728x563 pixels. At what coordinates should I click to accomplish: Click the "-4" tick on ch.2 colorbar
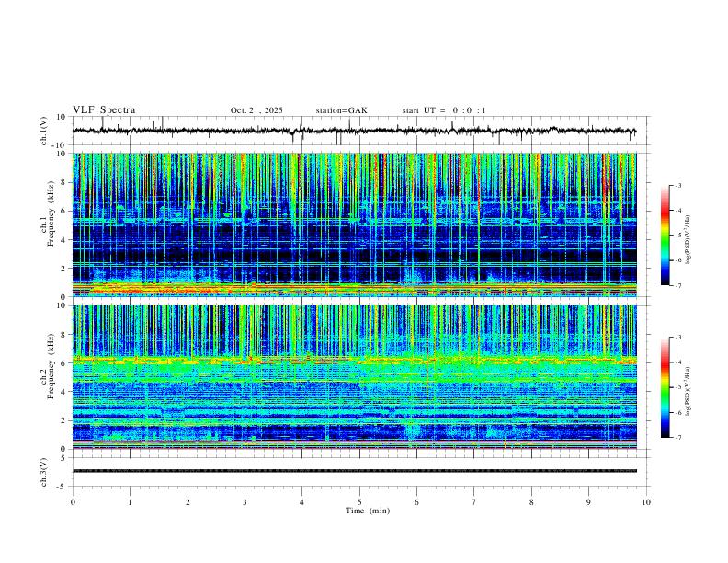coord(677,362)
